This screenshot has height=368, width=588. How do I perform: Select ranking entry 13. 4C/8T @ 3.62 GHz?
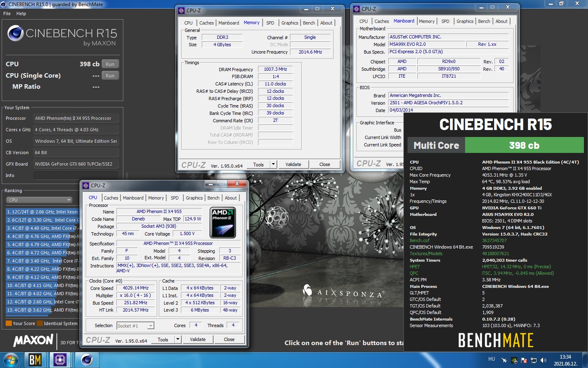pos(42,310)
